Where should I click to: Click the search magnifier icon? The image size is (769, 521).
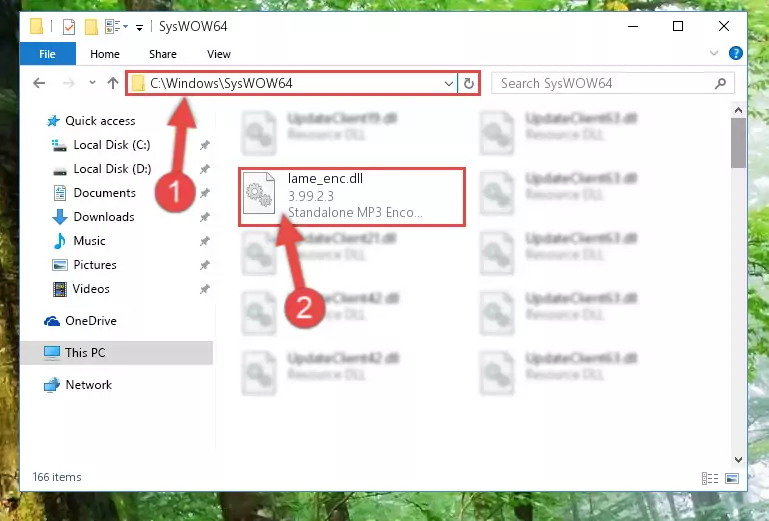click(720, 83)
